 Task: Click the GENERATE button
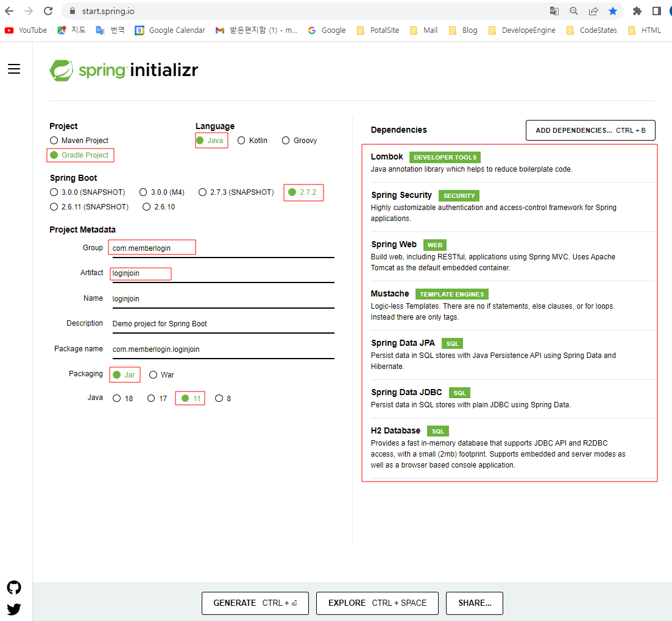255,603
